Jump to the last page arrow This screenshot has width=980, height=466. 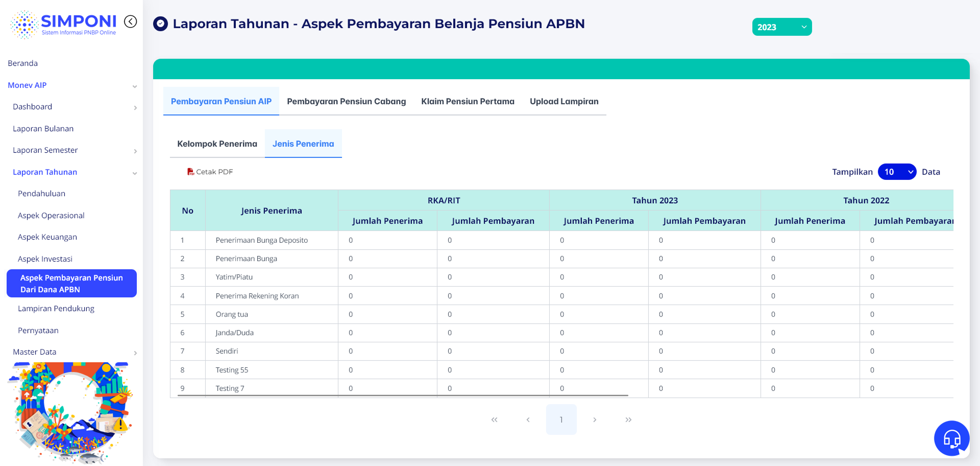(x=628, y=420)
